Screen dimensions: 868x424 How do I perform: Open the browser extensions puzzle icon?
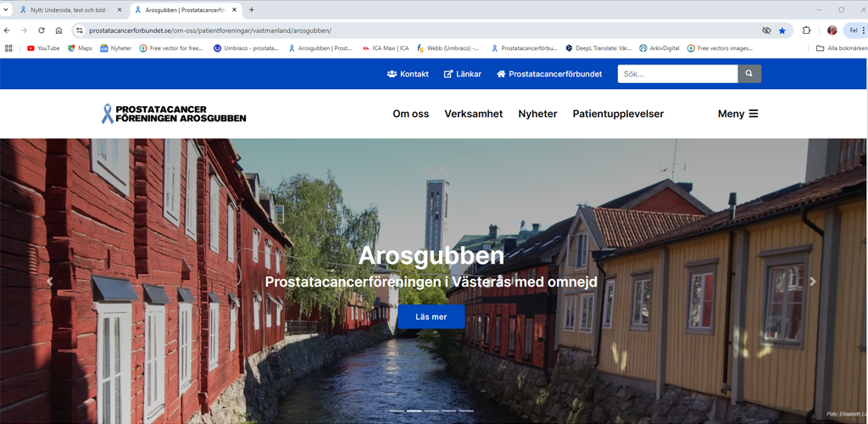tap(806, 31)
